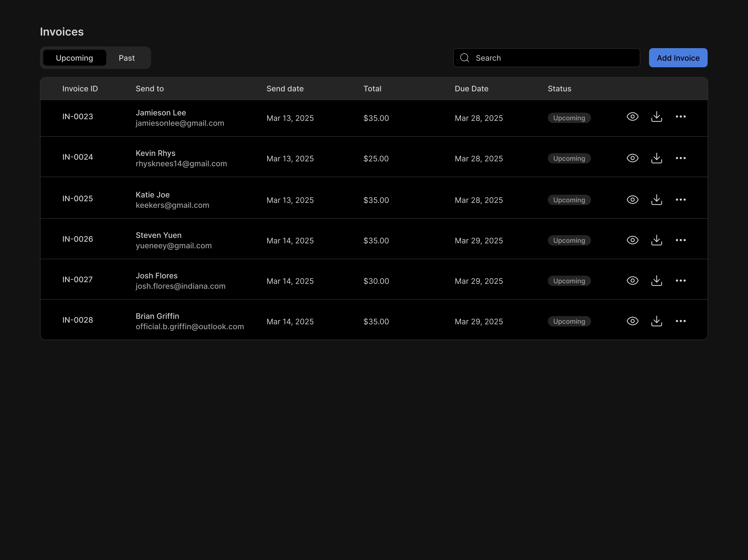Open more actions for invoice IN-0028
748x560 pixels.
pos(681,321)
